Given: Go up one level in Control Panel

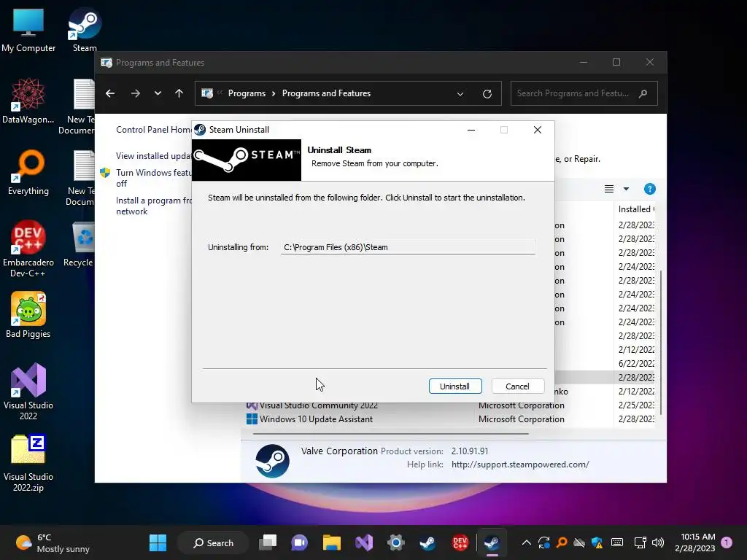Looking at the screenshot, I should point(179,93).
